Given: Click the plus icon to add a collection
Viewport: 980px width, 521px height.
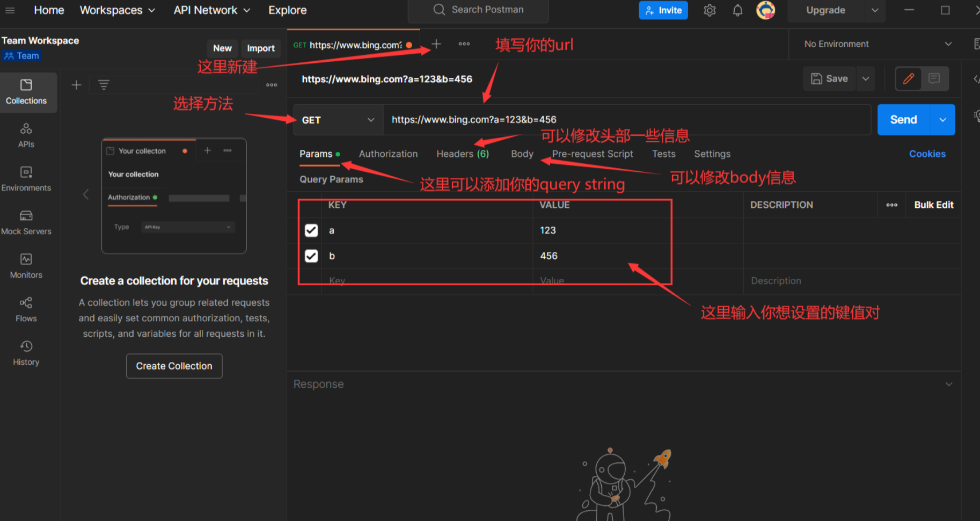Looking at the screenshot, I should point(76,85).
